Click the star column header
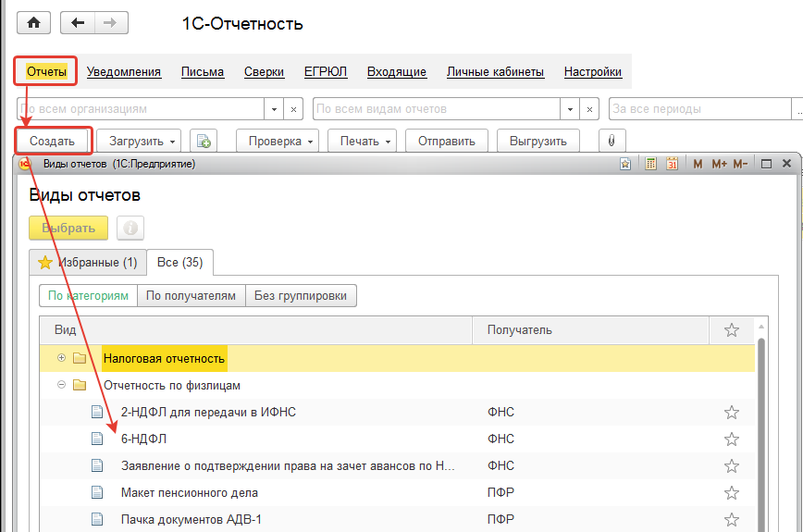The width and height of the screenshot is (803, 532). pyautogui.click(x=731, y=329)
